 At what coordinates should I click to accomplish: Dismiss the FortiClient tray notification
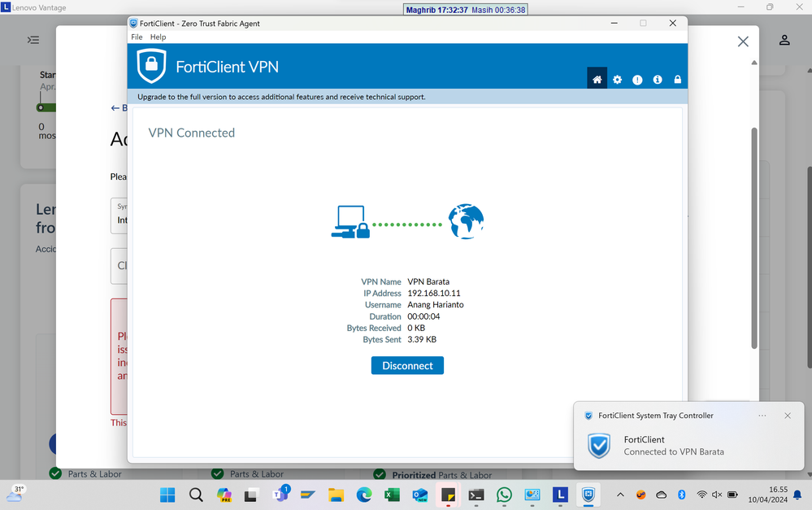point(788,416)
